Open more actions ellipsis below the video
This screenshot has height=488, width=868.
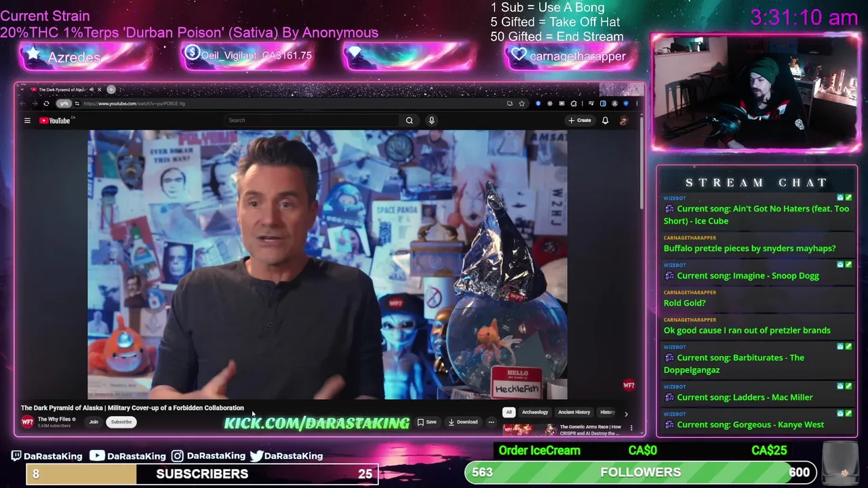pyautogui.click(x=491, y=422)
